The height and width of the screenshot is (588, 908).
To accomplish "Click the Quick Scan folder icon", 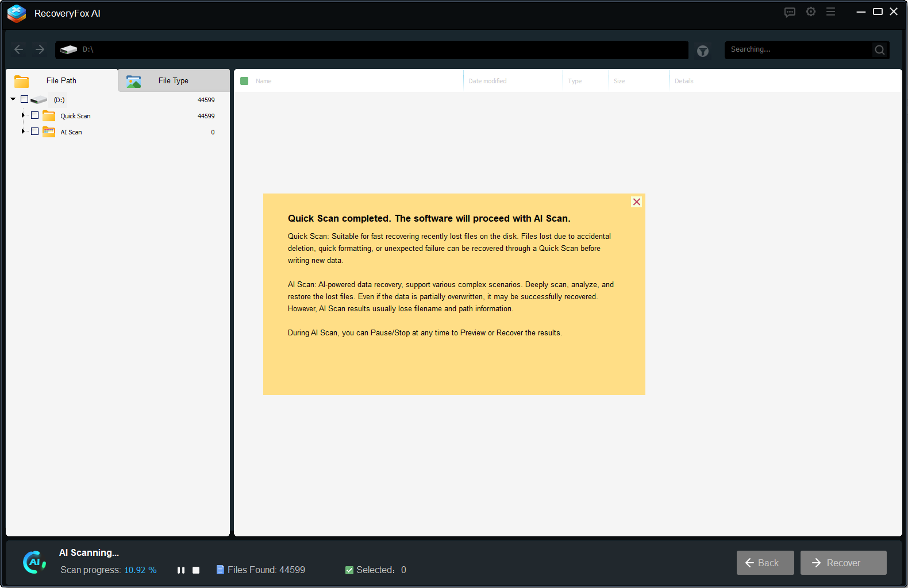I will coord(49,116).
